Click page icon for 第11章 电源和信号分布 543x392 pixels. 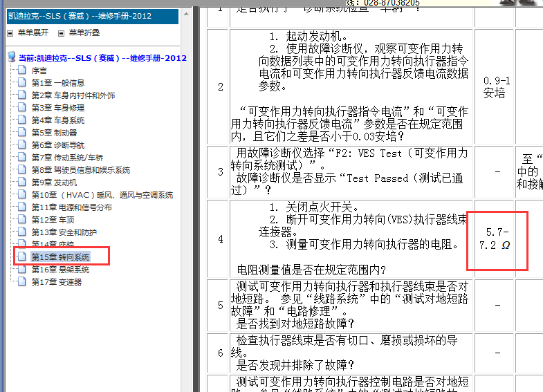pyautogui.click(x=22, y=207)
